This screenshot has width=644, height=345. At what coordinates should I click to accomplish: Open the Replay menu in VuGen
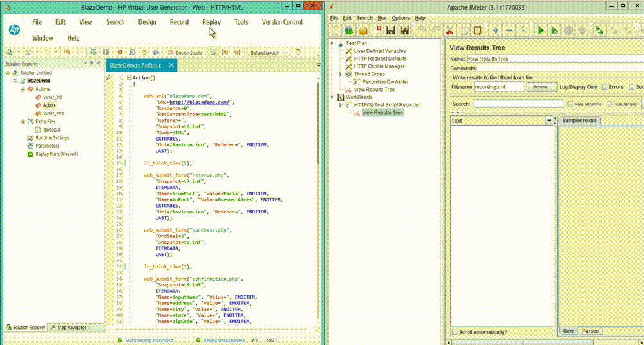(x=211, y=22)
